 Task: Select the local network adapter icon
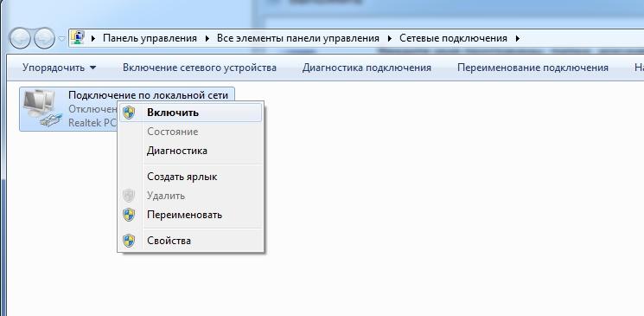(42, 109)
